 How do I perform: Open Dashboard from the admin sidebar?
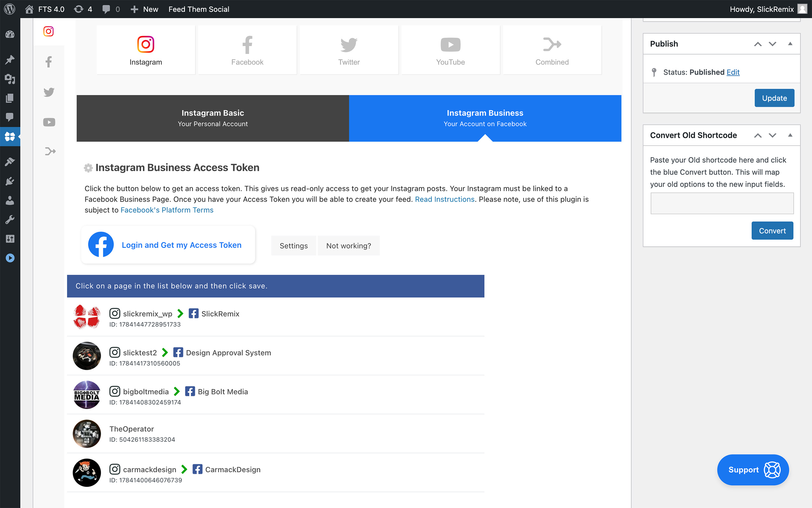point(10,34)
